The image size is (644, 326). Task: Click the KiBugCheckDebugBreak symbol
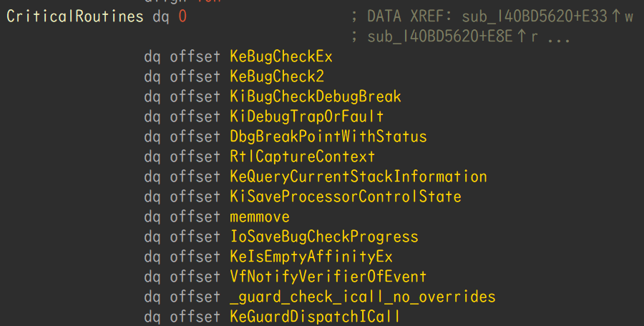point(316,97)
